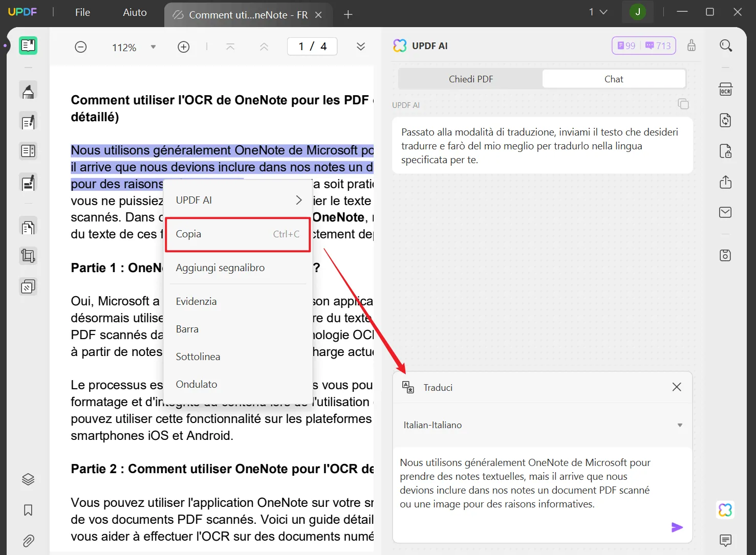Open the zoom level dropdown
The height and width of the screenshot is (555, 756).
153,47
